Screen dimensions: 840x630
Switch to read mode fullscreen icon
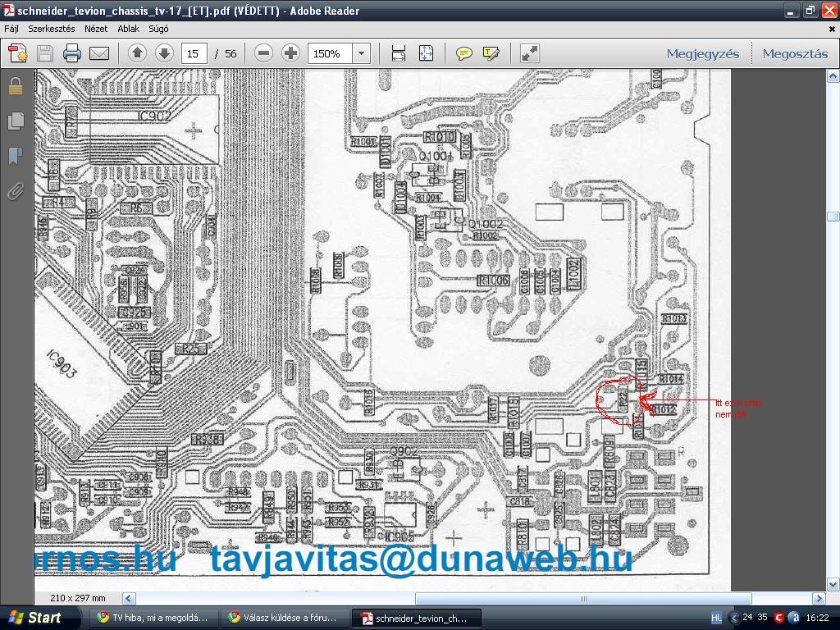coord(529,53)
